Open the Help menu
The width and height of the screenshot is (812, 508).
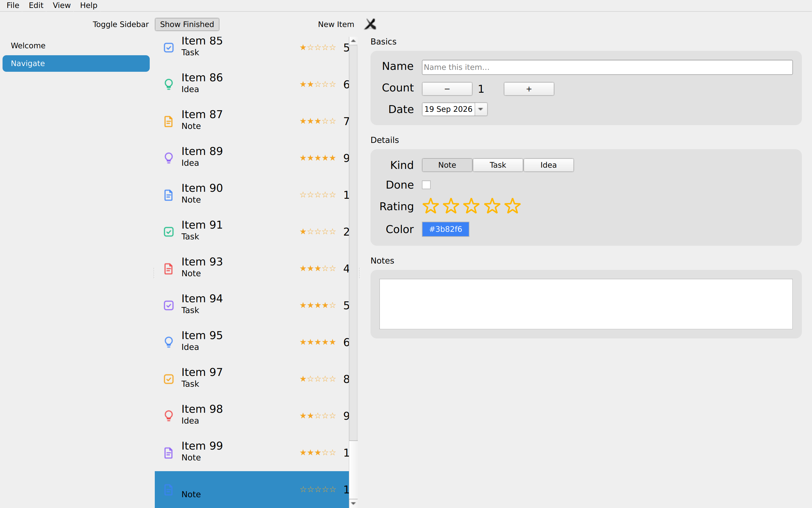point(88,5)
